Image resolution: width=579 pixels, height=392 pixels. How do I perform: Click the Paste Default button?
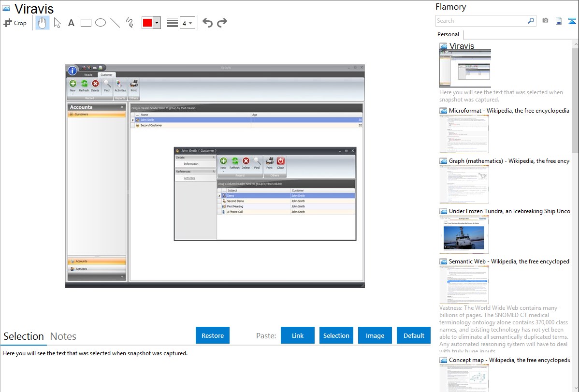click(414, 335)
